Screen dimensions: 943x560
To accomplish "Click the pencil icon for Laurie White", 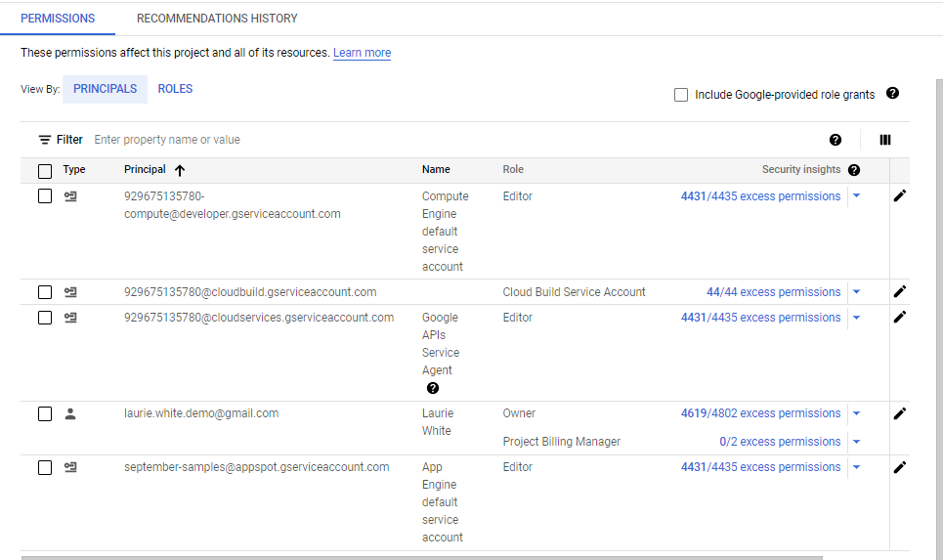I will tap(900, 413).
